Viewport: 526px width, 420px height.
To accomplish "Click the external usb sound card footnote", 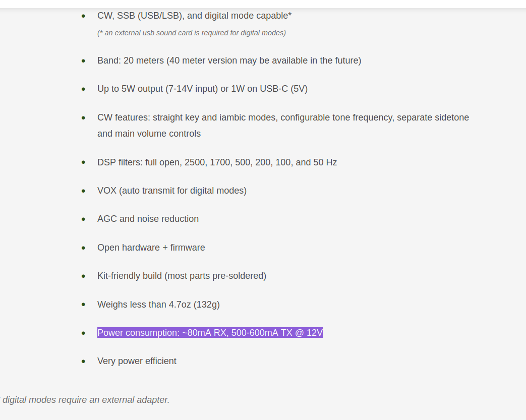I will click(x=192, y=33).
